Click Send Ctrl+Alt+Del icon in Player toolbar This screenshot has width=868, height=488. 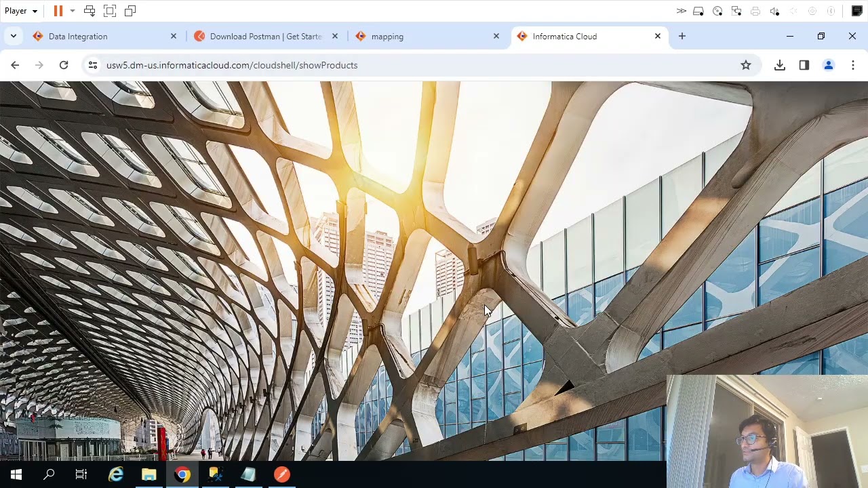pyautogui.click(x=90, y=11)
